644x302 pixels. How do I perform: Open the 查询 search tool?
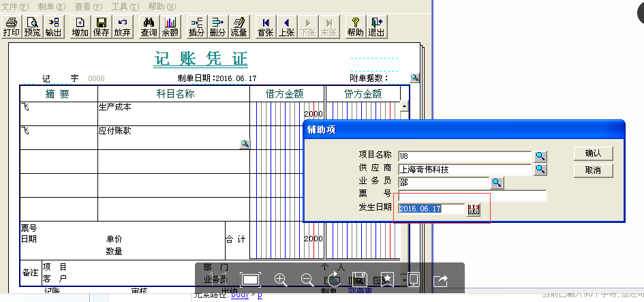(149, 27)
